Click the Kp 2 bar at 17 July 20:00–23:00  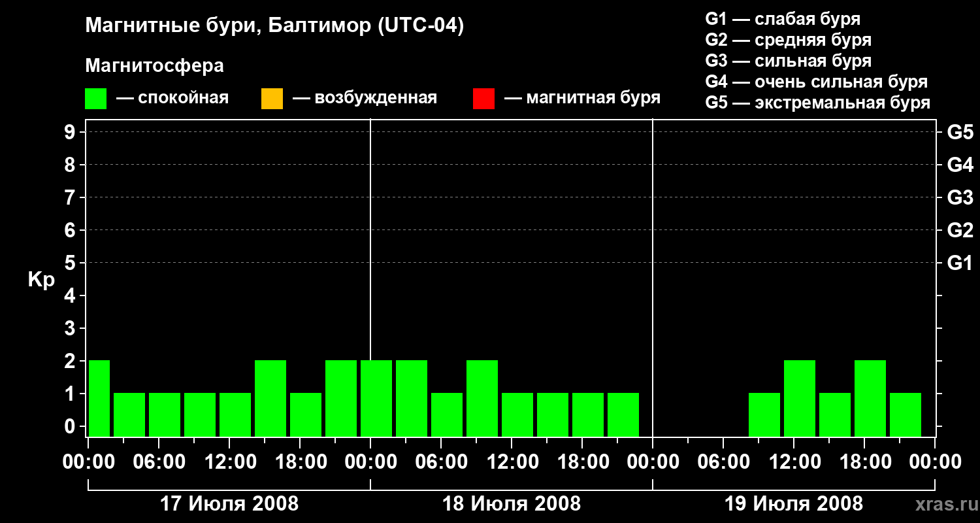(341, 398)
